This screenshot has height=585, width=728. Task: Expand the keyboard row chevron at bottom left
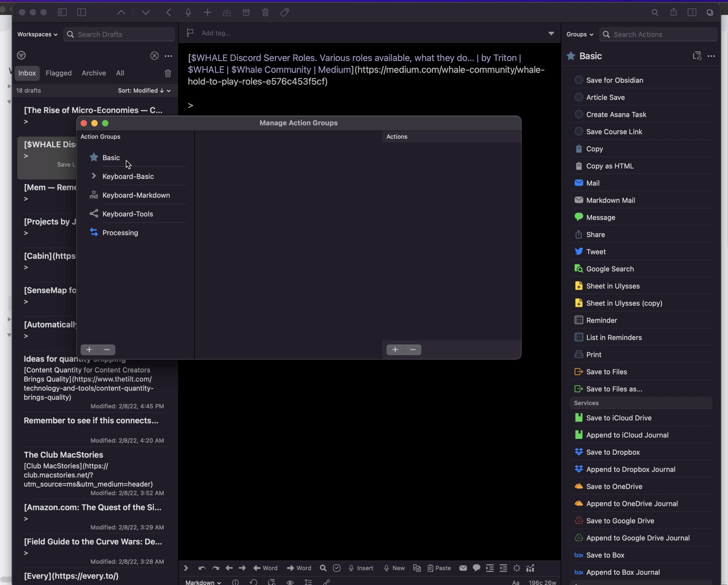pyautogui.click(x=186, y=568)
